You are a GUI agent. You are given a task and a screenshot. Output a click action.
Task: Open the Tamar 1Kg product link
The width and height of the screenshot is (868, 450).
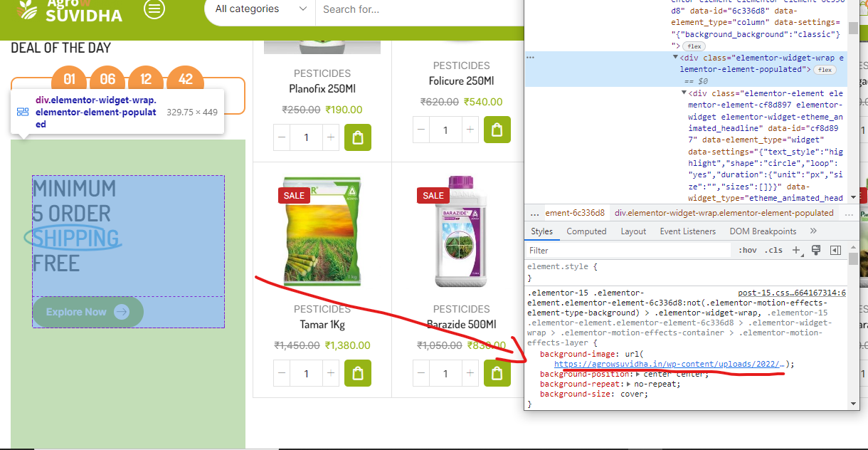pos(322,325)
